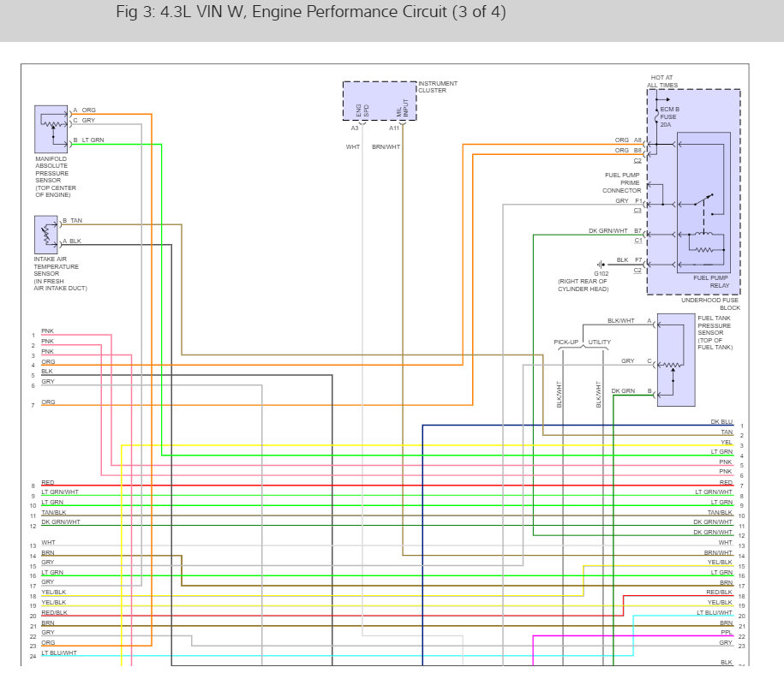Click the 'PPL' wire label at right row 22
Screen dimensions: 784x685
pyautogui.click(x=727, y=633)
